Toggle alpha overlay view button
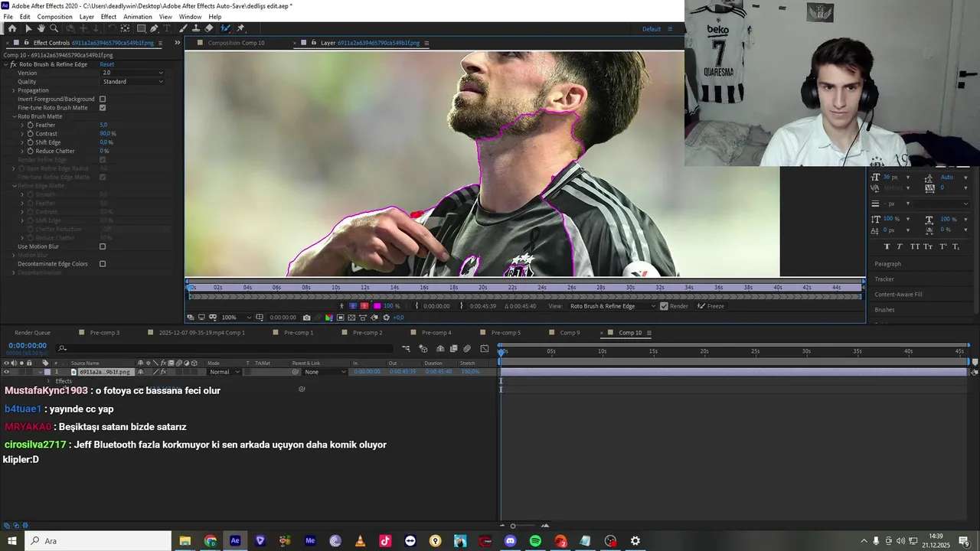Screen dimensions: 980x551 tap(364, 306)
